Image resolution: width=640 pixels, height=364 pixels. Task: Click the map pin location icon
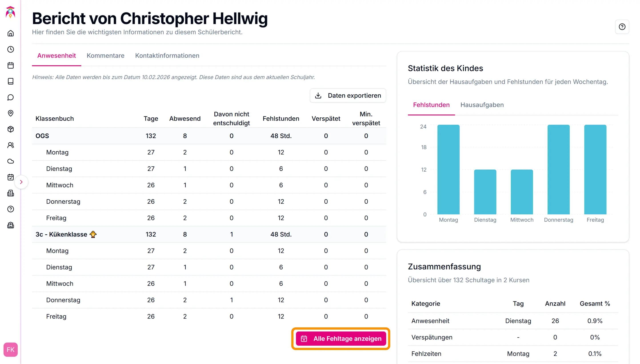[10, 113]
